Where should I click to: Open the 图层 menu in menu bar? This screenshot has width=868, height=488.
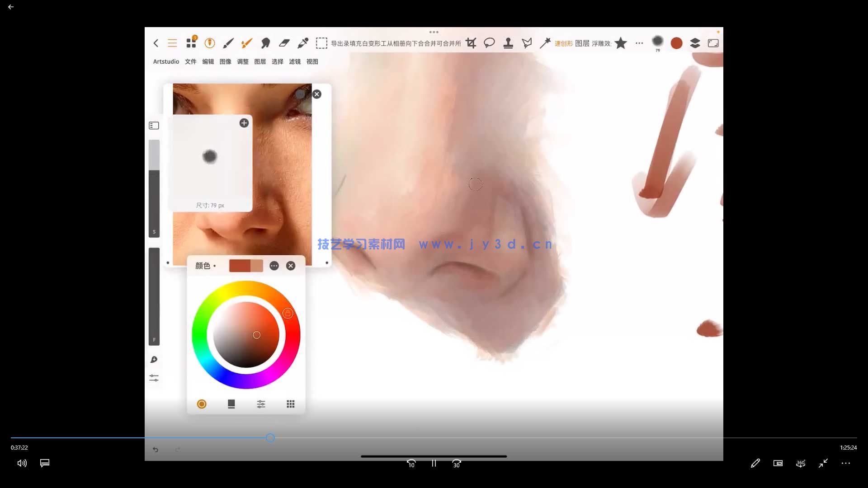point(260,61)
